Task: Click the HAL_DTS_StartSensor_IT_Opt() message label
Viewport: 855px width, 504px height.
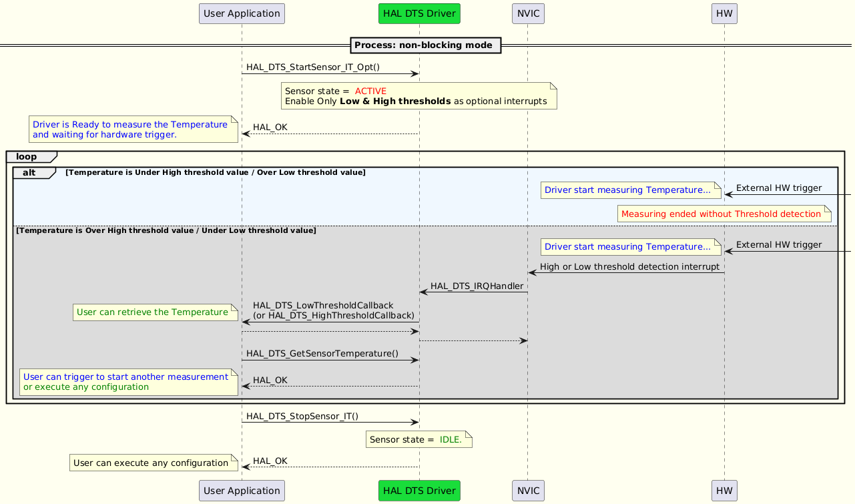Action: [313, 67]
